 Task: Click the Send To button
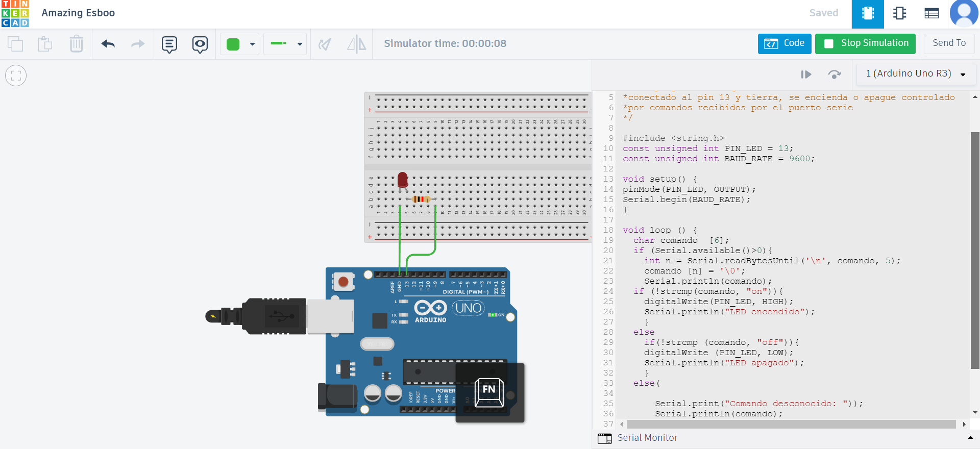[x=949, y=43]
